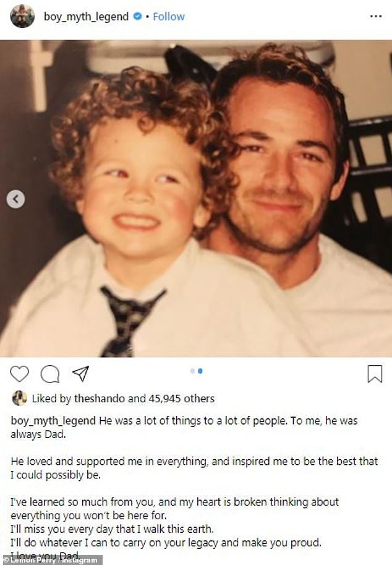Like the post with the heart icon

tap(19, 374)
